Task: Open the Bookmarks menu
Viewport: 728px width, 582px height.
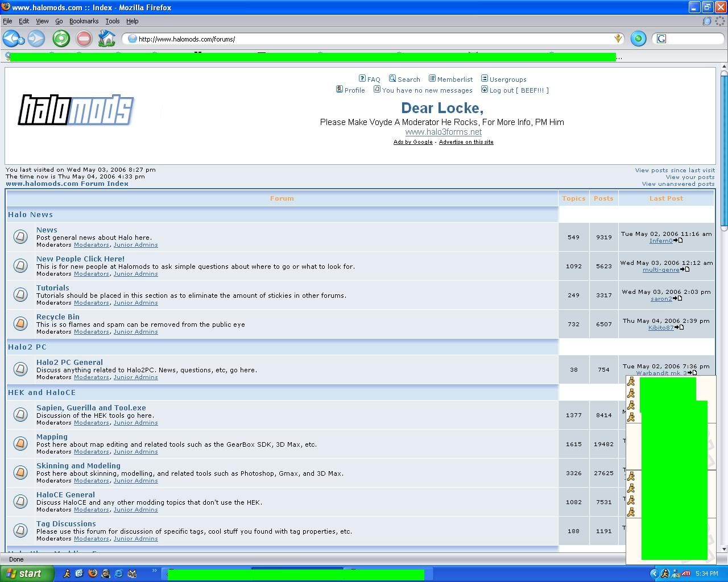Action: (x=84, y=21)
